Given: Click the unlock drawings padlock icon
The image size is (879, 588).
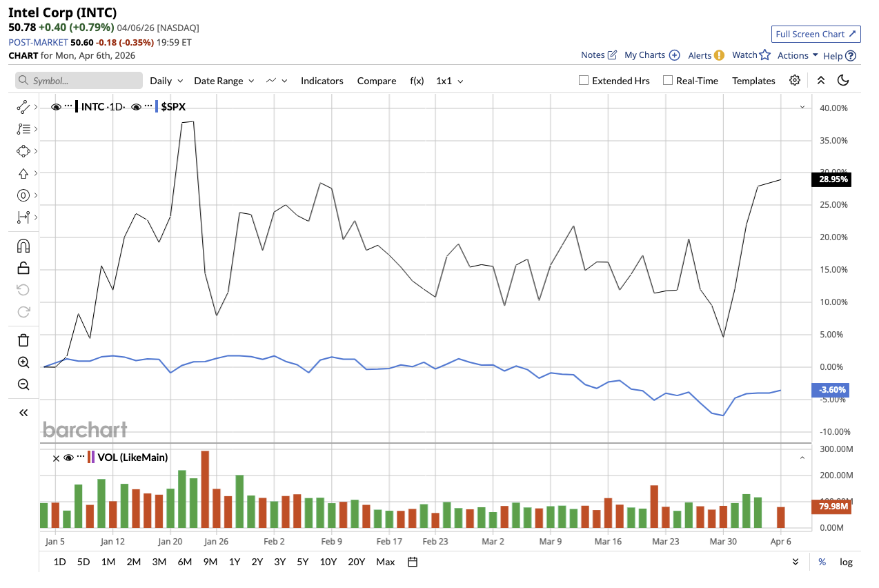Looking at the screenshot, I should tap(23, 268).
